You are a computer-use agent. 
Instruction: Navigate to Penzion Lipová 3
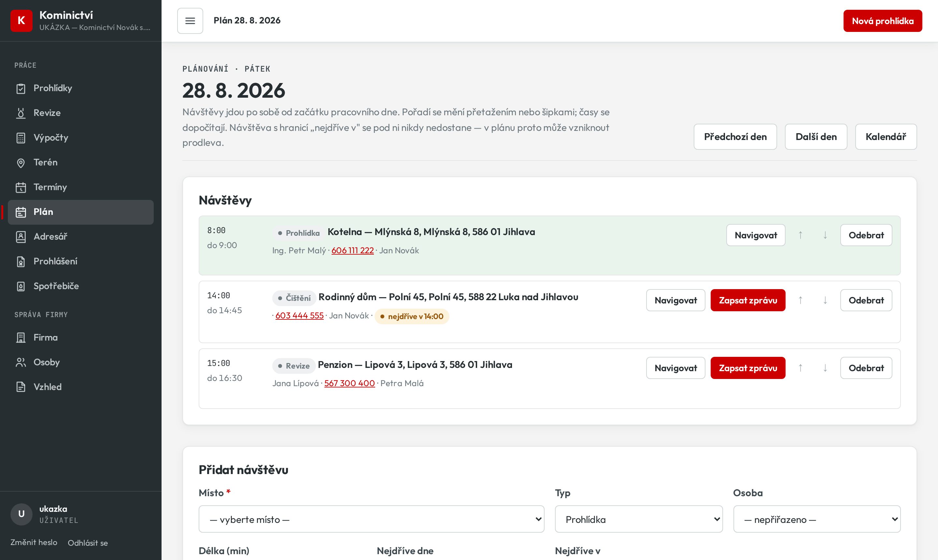tap(675, 368)
